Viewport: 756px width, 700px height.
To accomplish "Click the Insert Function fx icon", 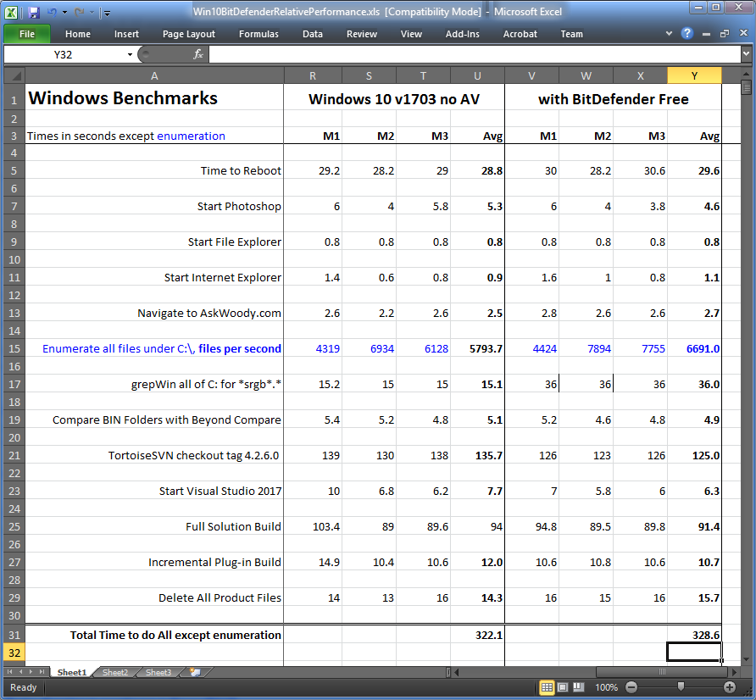I will 198,54.
